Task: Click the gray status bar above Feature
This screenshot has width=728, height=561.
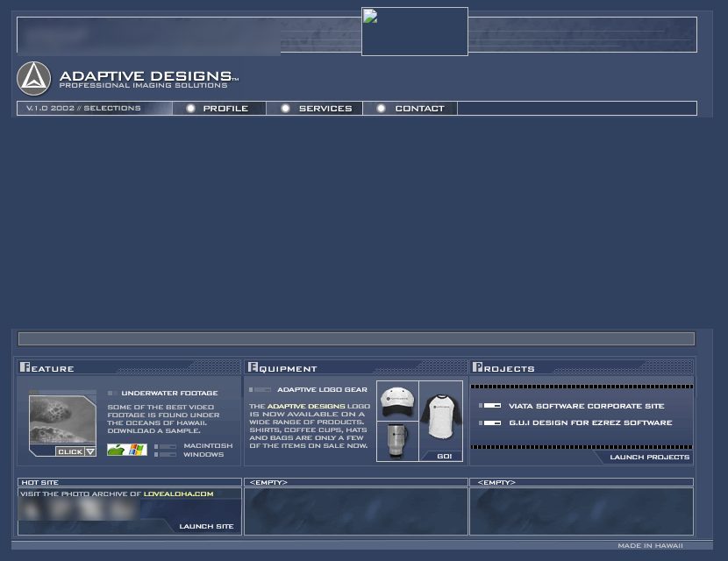Action: [357, 338]
